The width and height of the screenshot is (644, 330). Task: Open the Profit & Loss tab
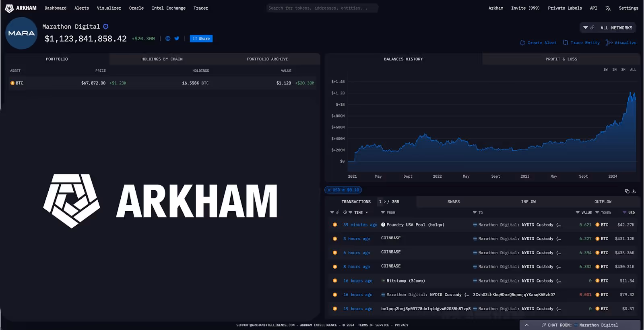(561, 59)
